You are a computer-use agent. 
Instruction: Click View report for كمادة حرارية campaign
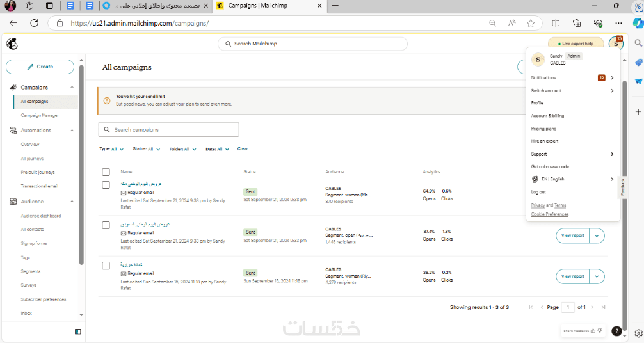tap(572, 276)
